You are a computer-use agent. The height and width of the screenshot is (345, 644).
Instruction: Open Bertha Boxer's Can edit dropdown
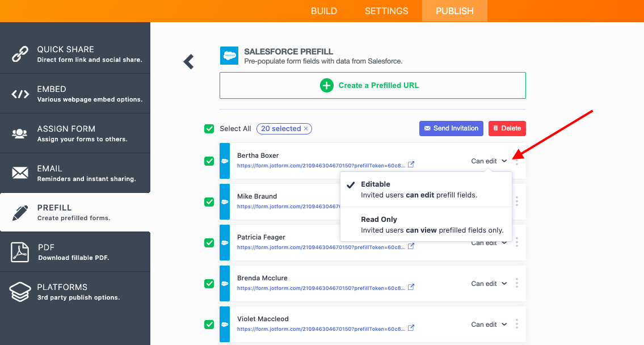489,161
